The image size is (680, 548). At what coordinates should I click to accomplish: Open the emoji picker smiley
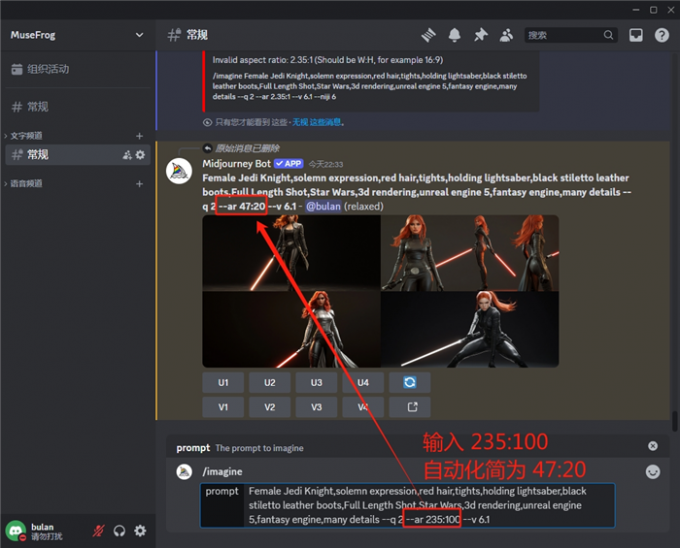pyautogui.click(x=653, y=472)
